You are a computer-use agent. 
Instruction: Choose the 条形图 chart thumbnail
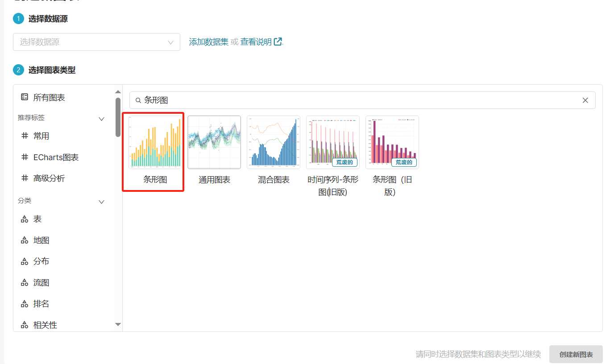coord(155,142)
